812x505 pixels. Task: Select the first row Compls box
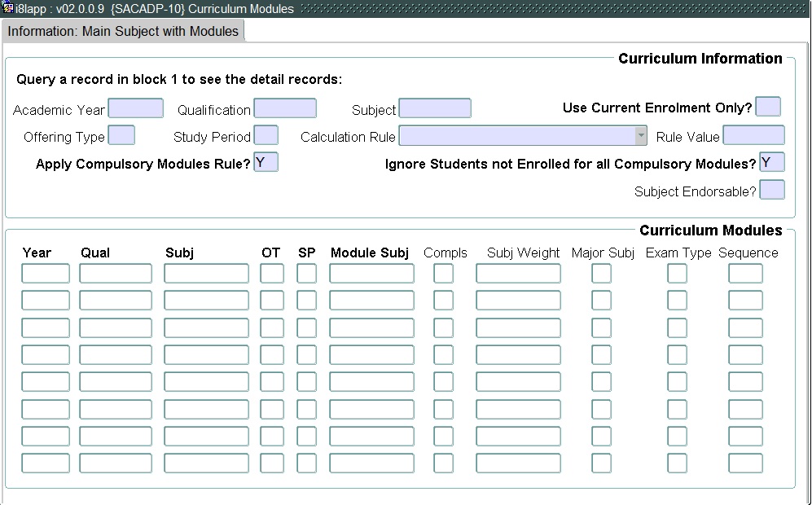coord(443,274)
